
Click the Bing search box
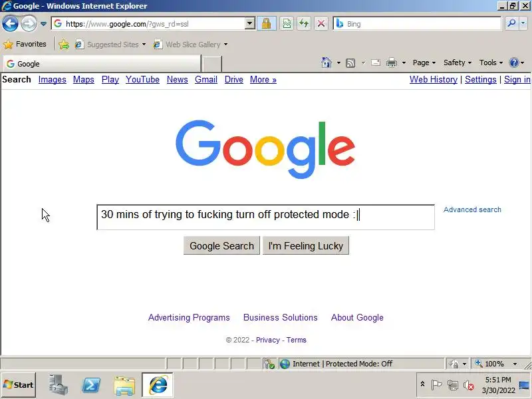pos(418,24)
